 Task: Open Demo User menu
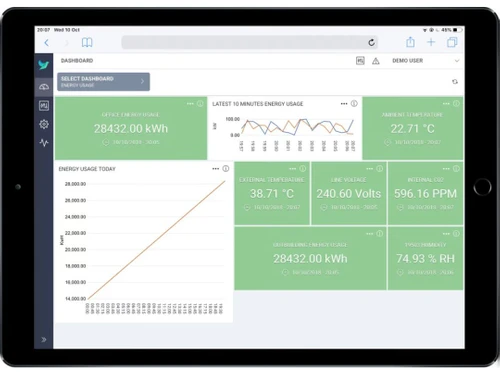[426, 61]
